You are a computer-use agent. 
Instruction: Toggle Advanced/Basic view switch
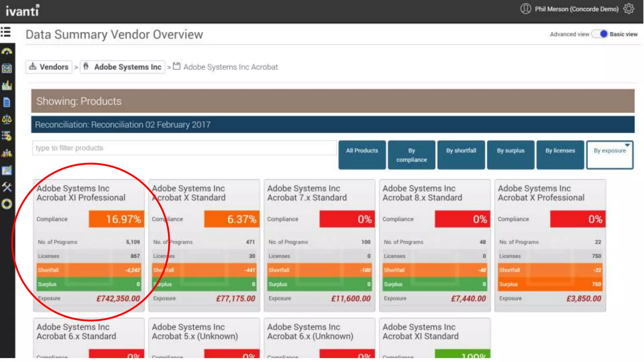point(599,34)
